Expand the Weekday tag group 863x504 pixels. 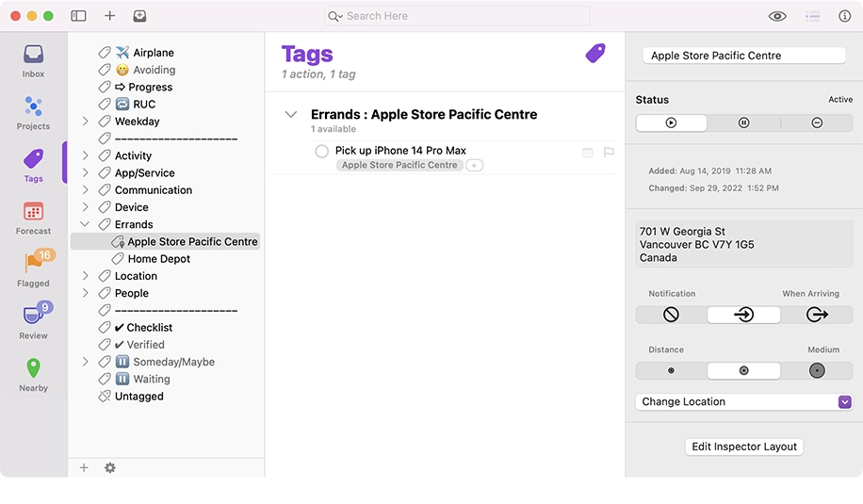(86, 121)
